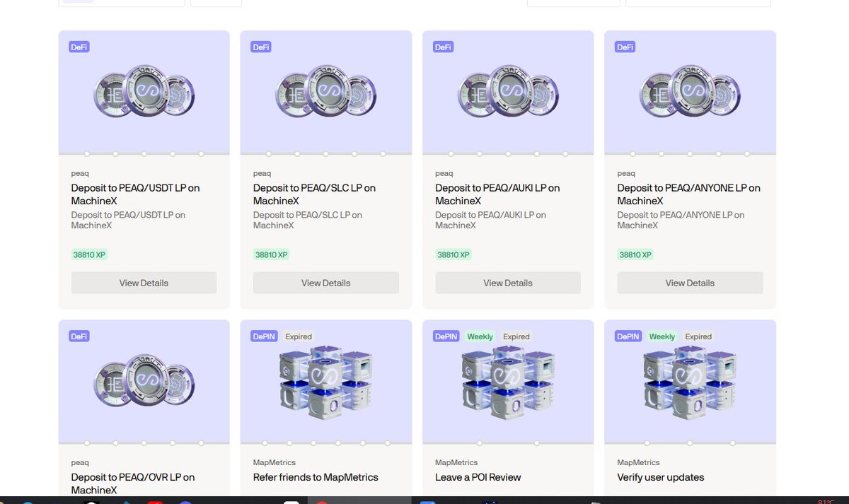The width and height of the screenshot is (849, 504).
Task: Click View Details for PEAQ/ANYONE LP quest
Action: pyautogui.click(x=690, y=283)
